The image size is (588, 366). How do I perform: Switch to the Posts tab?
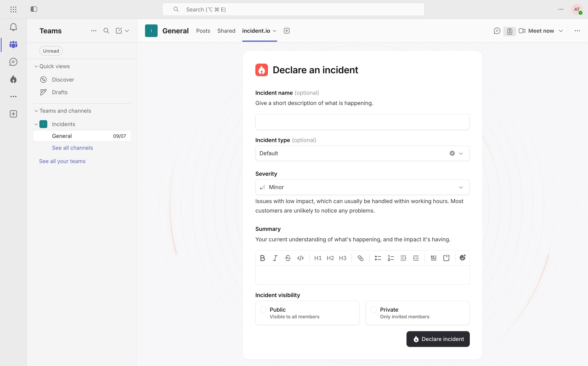click(203, 31)
